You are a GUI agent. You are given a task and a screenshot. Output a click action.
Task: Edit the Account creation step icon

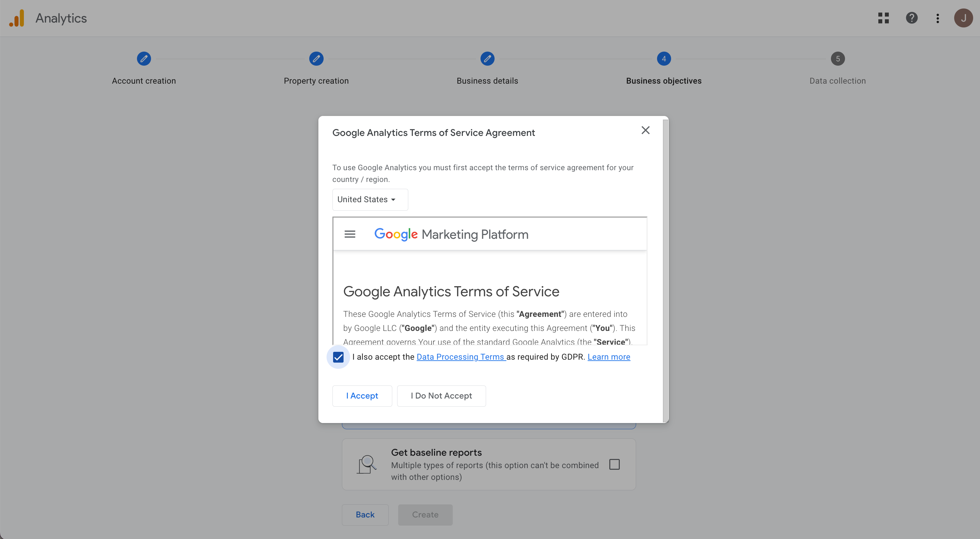click(x=144, y=58)
